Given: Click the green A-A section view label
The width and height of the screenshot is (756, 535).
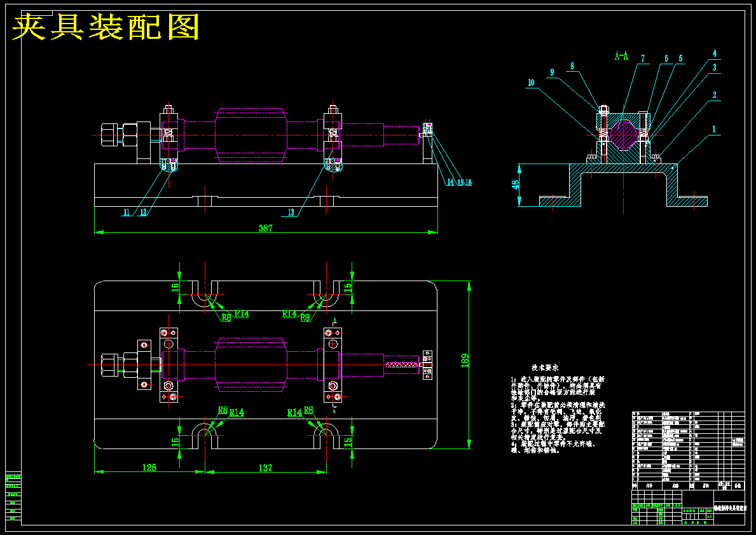Looking at the screenshot, I should coord(621,57).
